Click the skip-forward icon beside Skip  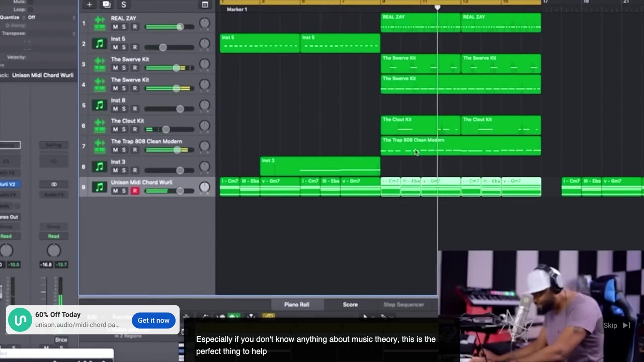click(x=626, y=325)
